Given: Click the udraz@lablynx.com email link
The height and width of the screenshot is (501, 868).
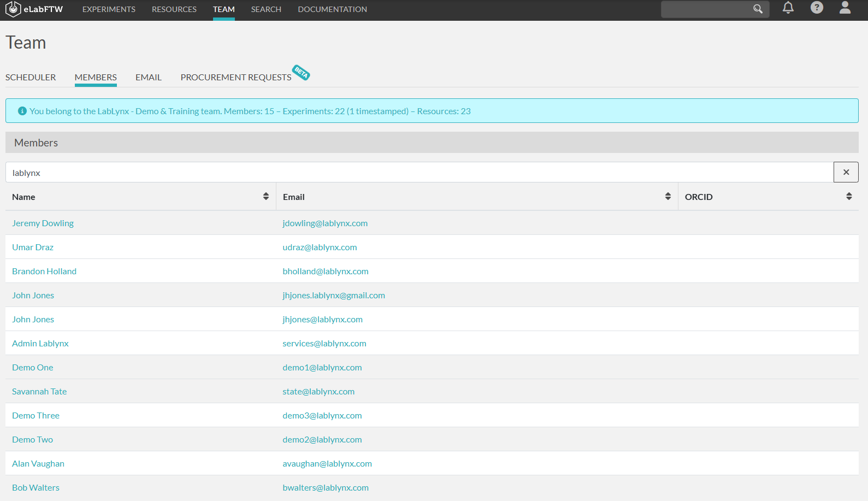Looking at the screenshot, I should click(320, 247).
